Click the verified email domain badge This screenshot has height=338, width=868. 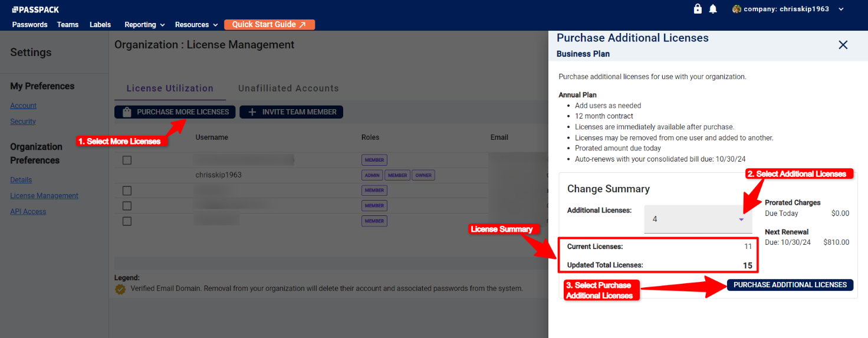[120, 289]
